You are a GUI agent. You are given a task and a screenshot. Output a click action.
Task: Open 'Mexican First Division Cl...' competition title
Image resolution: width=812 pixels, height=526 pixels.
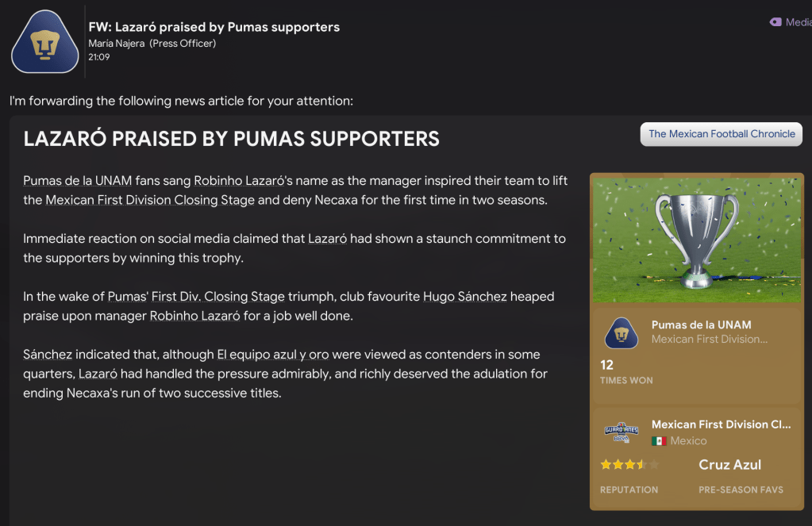pos(721,424)
